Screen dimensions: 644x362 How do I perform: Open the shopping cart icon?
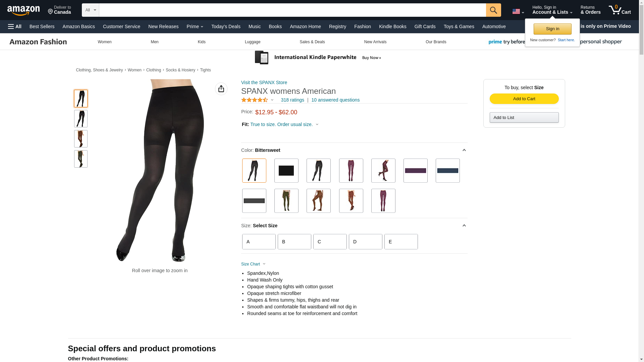(620, 10)
